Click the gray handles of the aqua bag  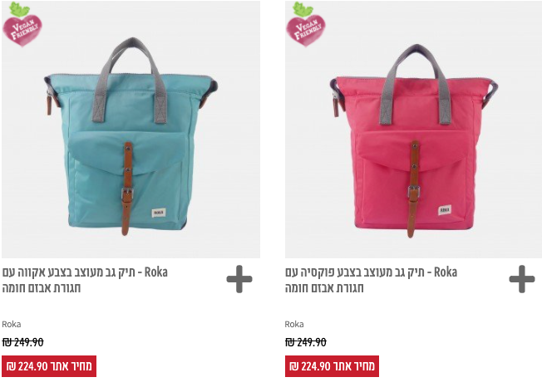point(131,80)
